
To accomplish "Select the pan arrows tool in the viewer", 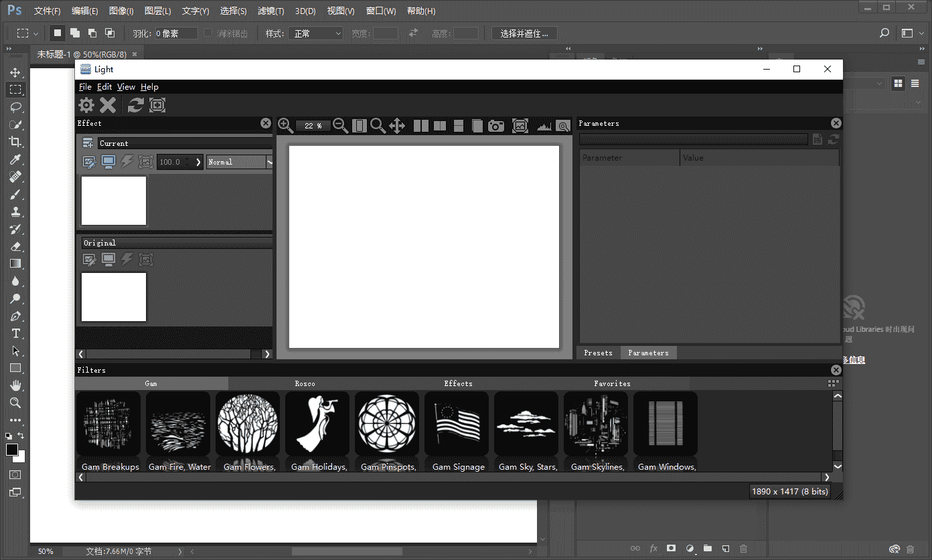I will [397, 125].
